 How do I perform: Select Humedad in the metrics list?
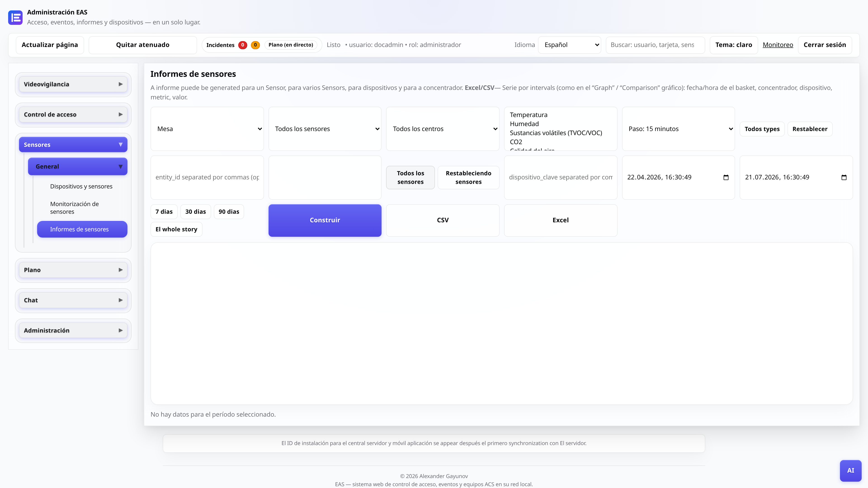pyautogui.click(x=524, y=124)
